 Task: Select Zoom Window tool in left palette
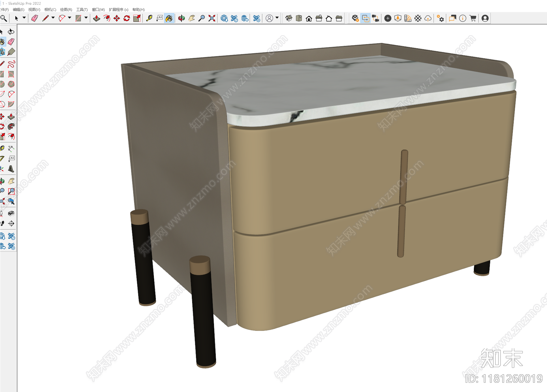click(x=11, y=191)
